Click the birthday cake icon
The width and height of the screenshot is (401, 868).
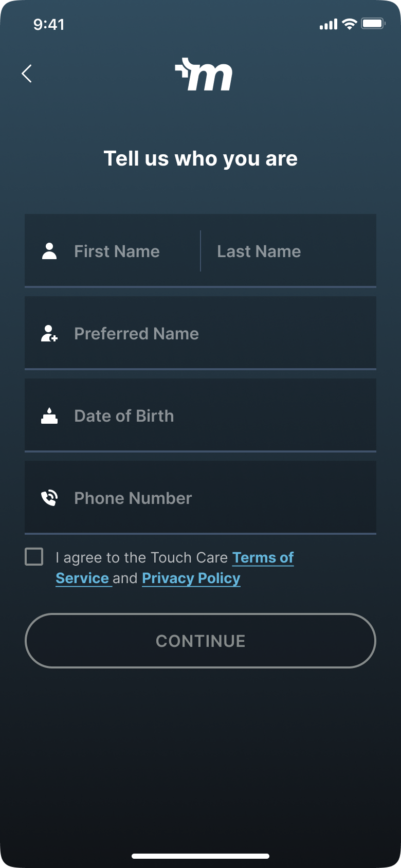(x=49, y=415)
